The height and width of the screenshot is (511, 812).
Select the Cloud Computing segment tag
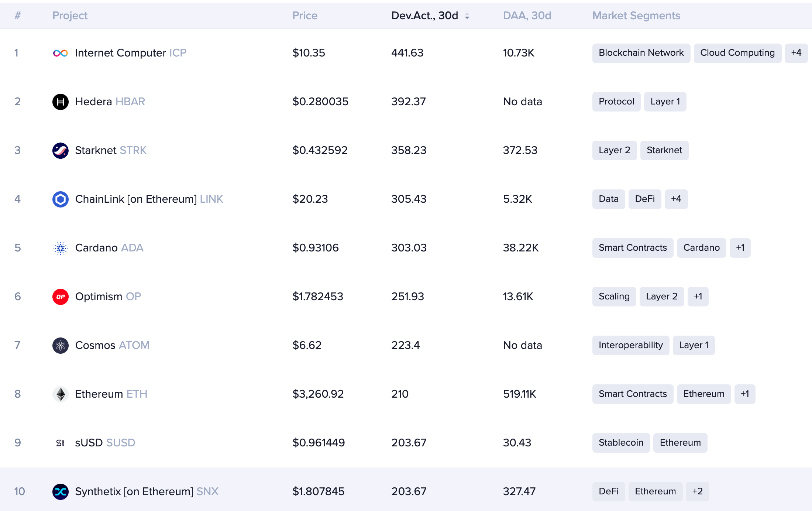(x=737, y=53)
